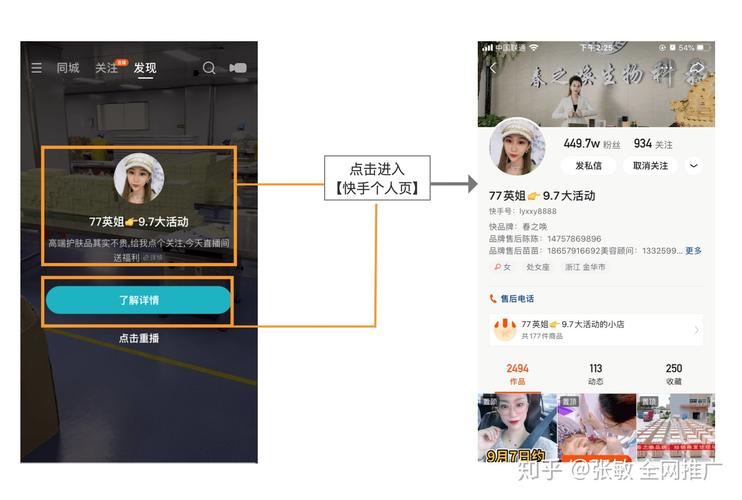Open the profile avatar photo
Viewport: 742px width, 500px height.
[x=517, y=146]
